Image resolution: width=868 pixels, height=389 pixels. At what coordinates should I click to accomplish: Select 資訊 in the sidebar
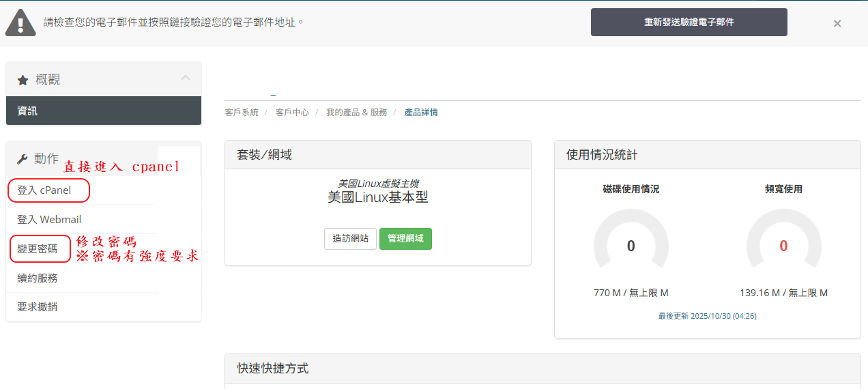coord(28,111)
